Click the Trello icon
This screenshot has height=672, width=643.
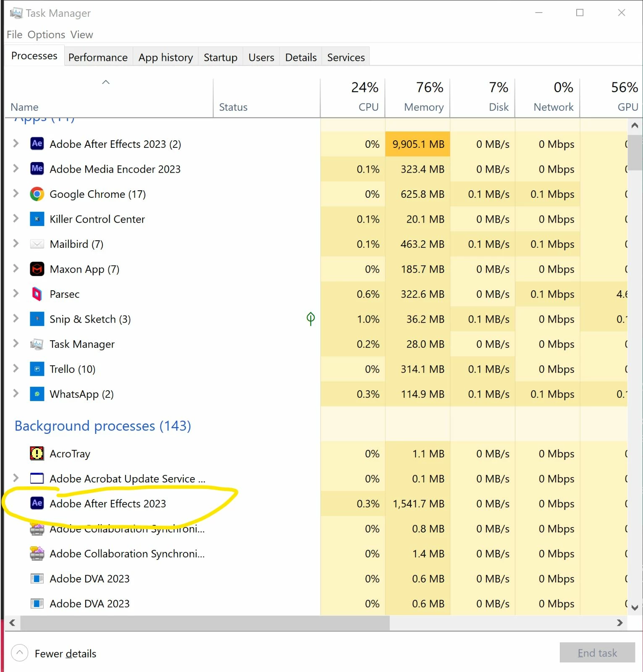pos(37,369)
